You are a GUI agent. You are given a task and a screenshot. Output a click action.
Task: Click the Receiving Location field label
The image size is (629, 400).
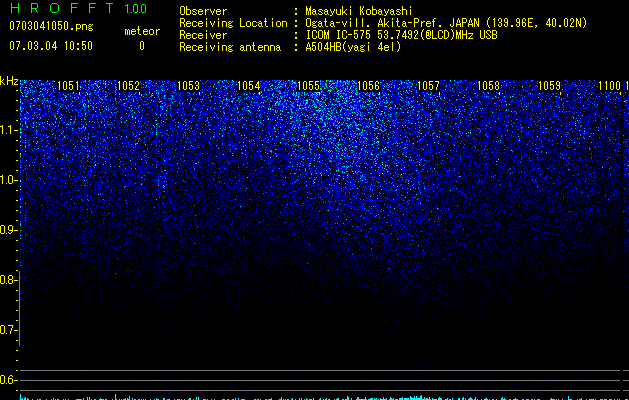233,23
